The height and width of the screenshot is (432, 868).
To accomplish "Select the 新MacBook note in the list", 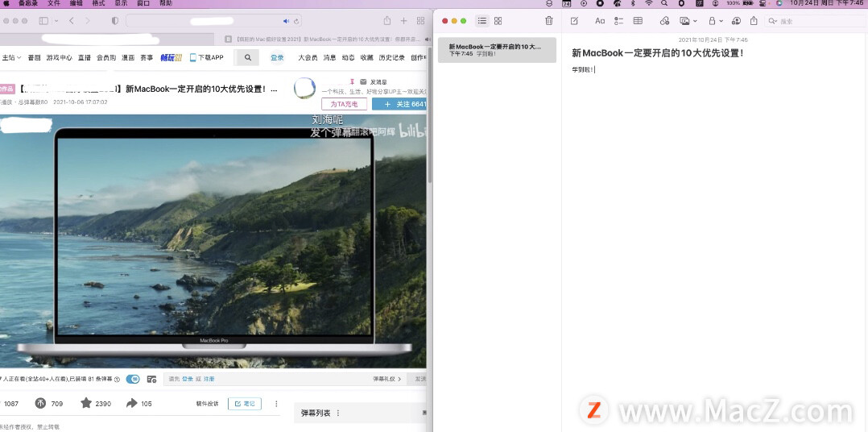I will (x=497, y=51).
